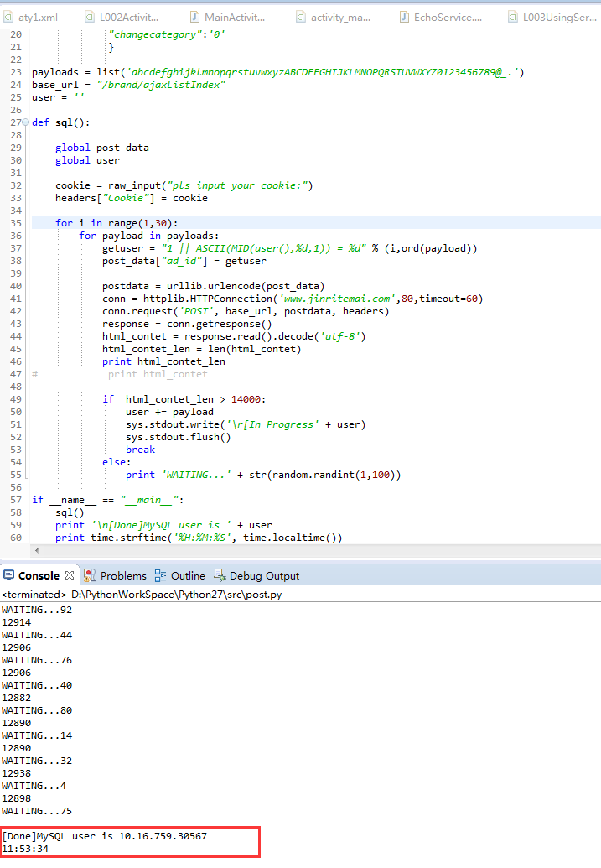
Task: Click the editor's left horizontal scroll arrow
Action: pyautogui.click(x=37, y=550)
